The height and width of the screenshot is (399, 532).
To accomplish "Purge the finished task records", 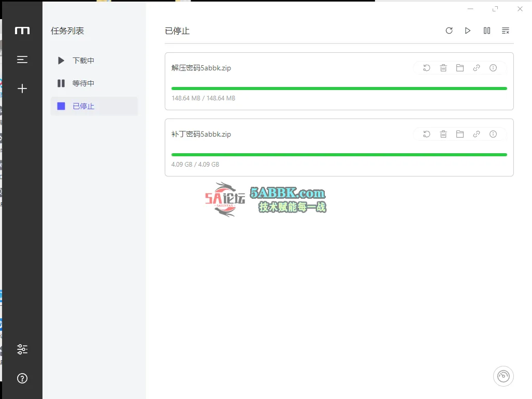I will point(506,31).
